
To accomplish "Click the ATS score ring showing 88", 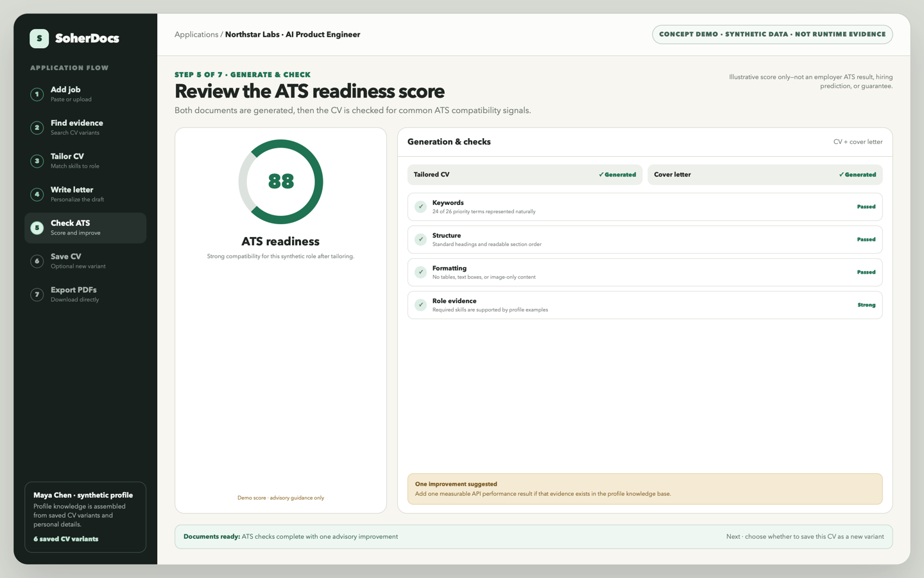I will click(280, 182).
